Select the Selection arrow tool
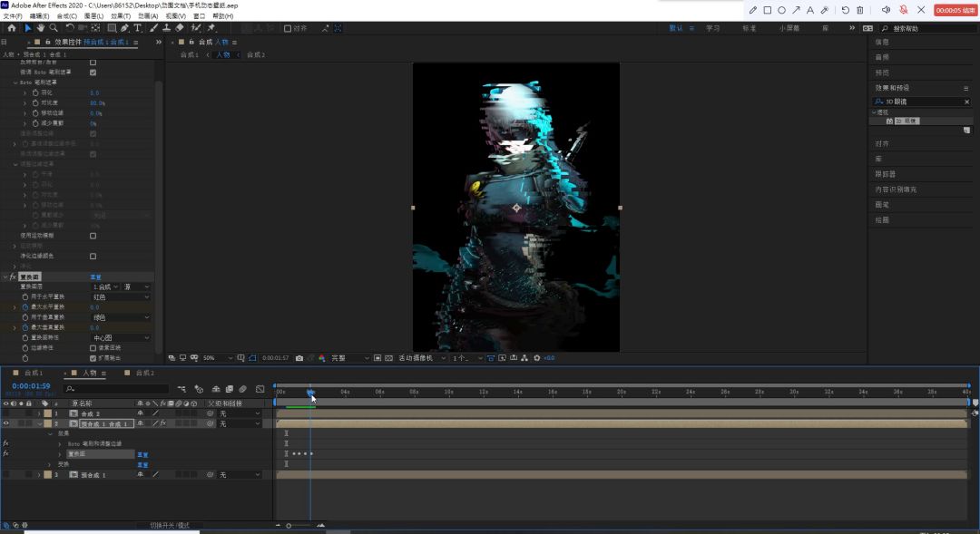980x534 pixels. coord(27,28)
